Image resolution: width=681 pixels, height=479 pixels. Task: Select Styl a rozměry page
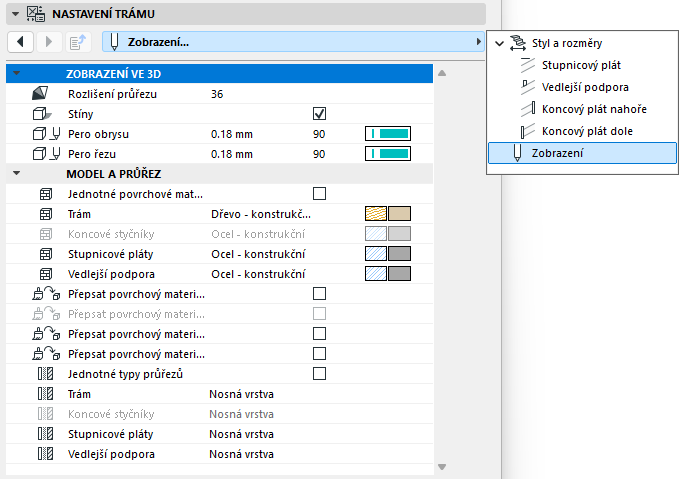567,43
